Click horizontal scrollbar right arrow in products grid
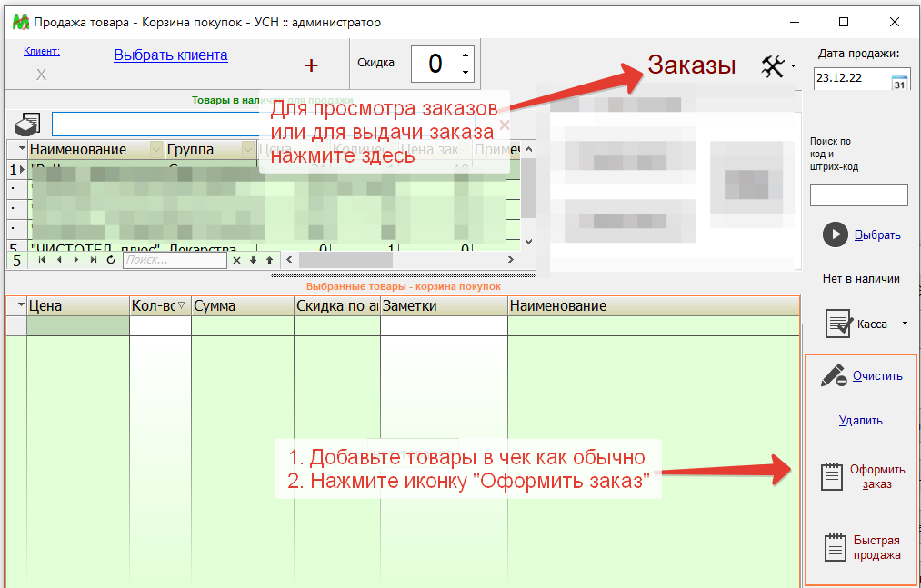Image resolution: width=921 pixels, height=588 pixels. [x=510, y=259]
